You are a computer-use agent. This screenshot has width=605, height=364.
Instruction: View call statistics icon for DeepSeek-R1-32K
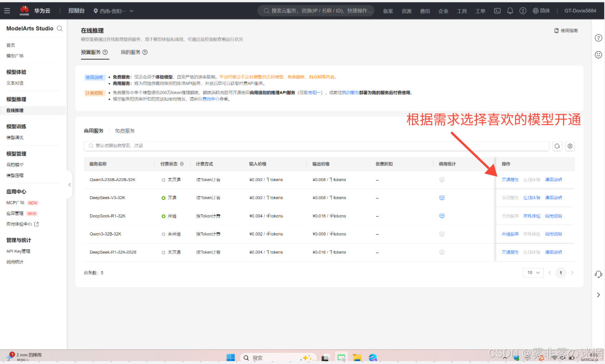point(442,216)
